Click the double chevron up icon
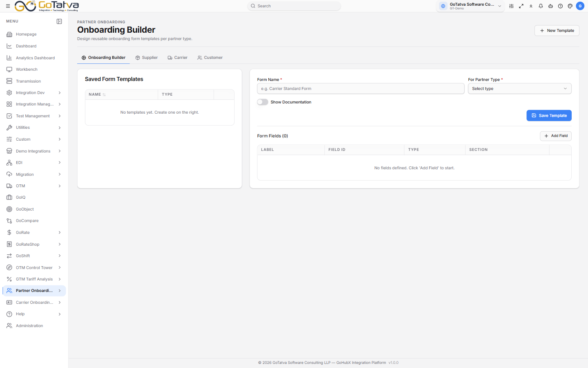Image resolution: width=588 pixels, height=368 pixels. [x=531, y=6]
